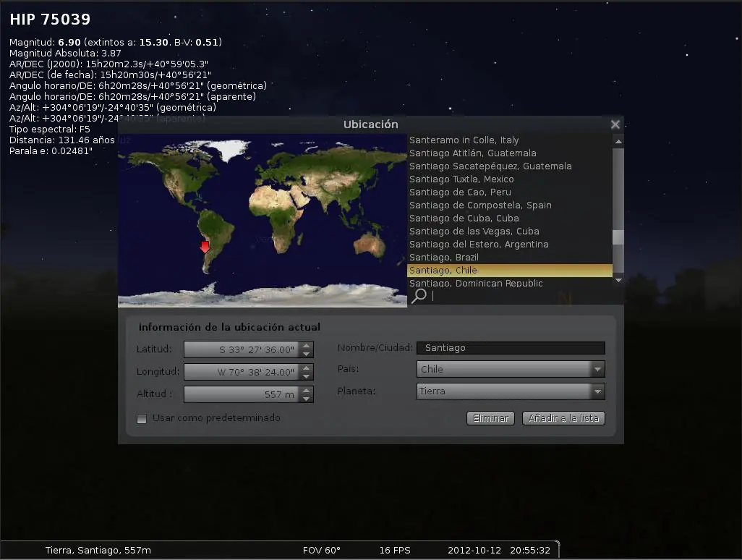Click date '2012-10-12' in status bar

474,550
